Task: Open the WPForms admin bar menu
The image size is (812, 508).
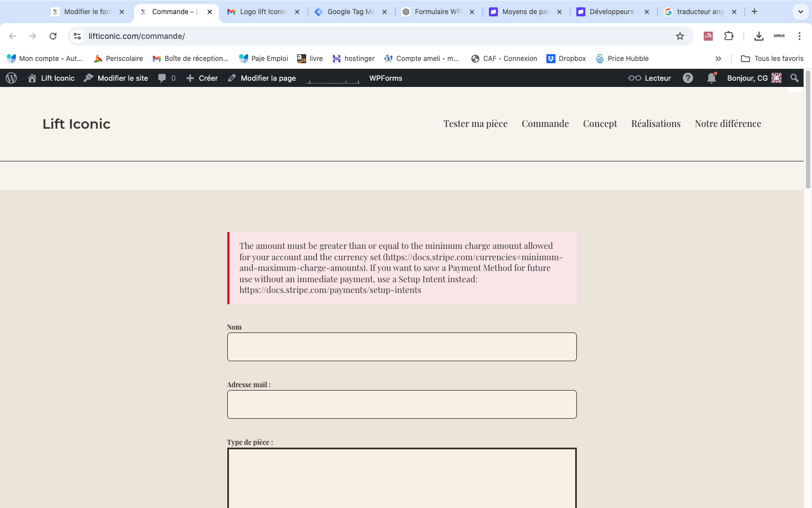Action: [x=386, y=78]
